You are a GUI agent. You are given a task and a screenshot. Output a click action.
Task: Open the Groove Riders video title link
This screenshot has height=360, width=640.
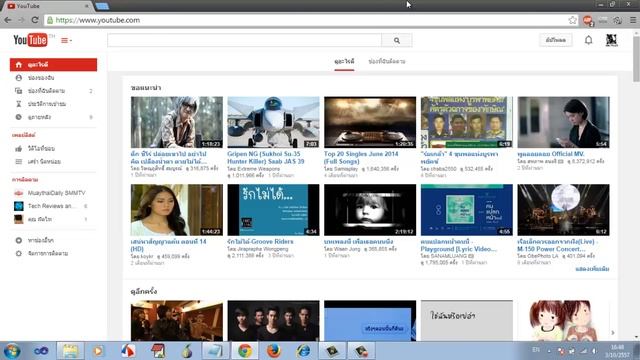(260, 242)
